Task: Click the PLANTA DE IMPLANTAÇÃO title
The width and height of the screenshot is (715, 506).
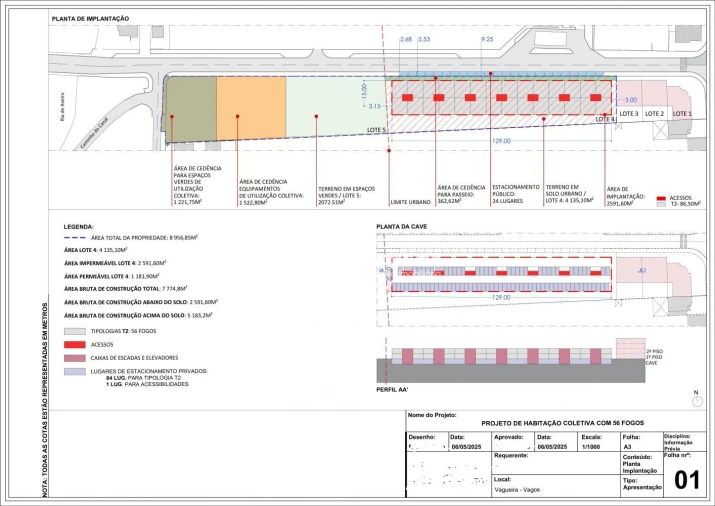Action: 91,18
